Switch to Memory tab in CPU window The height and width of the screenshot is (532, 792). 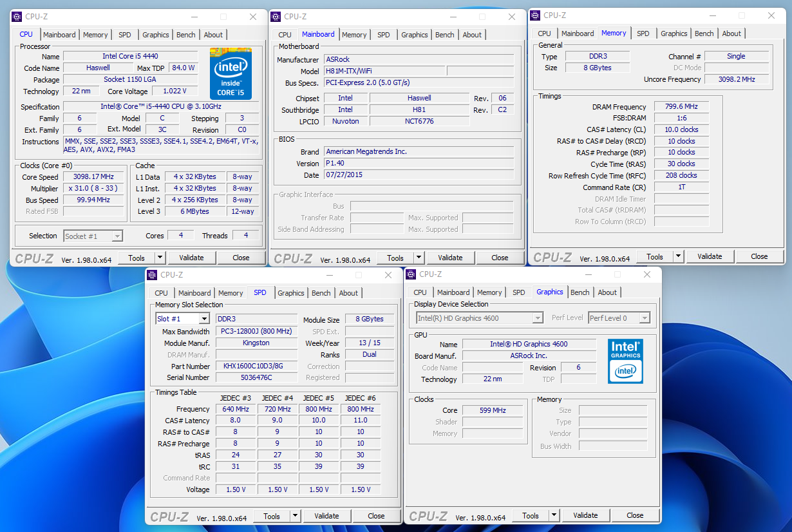click(95, 35)
